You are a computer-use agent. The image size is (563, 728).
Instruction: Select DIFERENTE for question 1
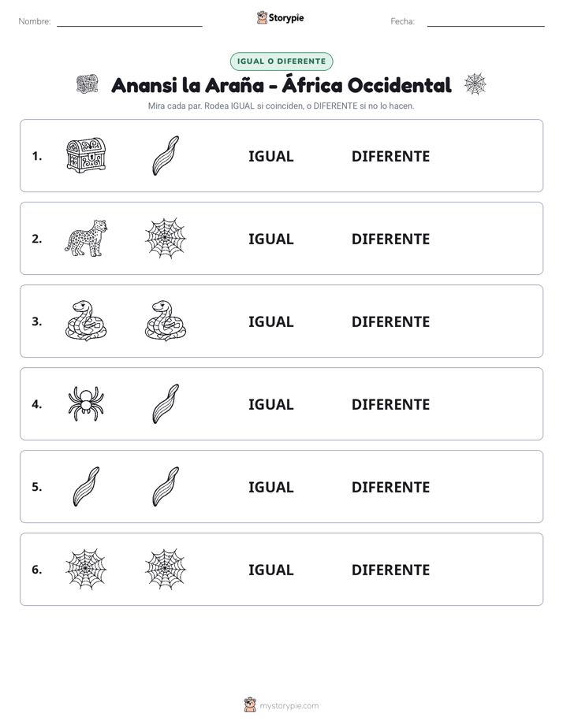coord(390,156)
